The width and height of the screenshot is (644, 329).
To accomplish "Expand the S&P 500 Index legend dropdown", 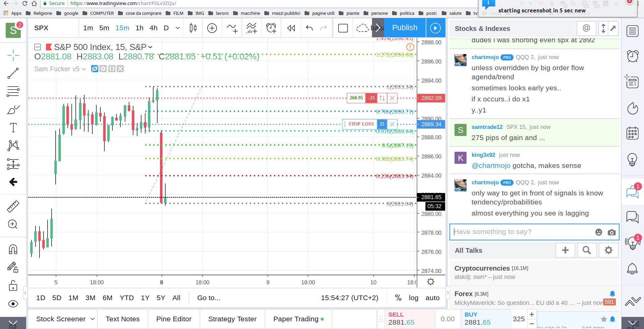I will (x=150, y=47).
